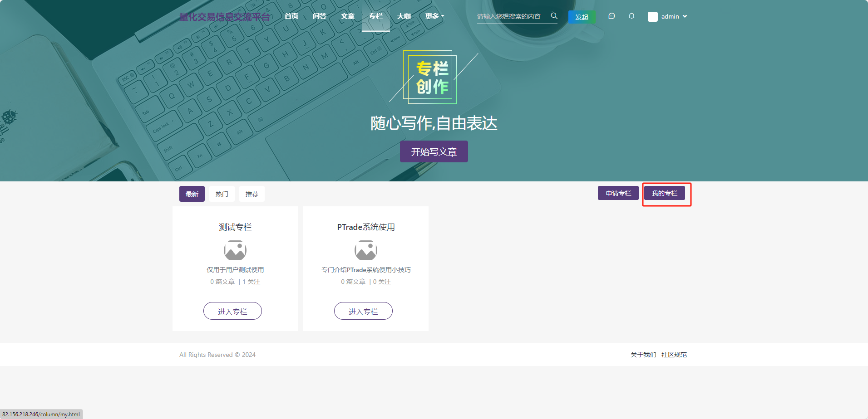The width and height of the screenshot is (868, 419).
Task: Open the 问答 navigation menu item
Action: [320, 16]
